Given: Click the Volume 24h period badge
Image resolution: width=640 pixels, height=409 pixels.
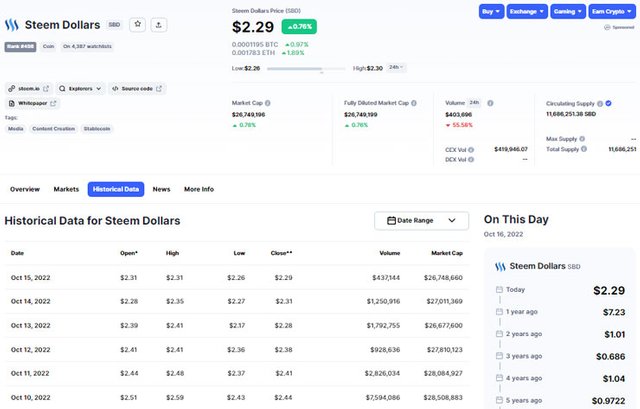Looking at the screenshot, I should click(474, 103).
